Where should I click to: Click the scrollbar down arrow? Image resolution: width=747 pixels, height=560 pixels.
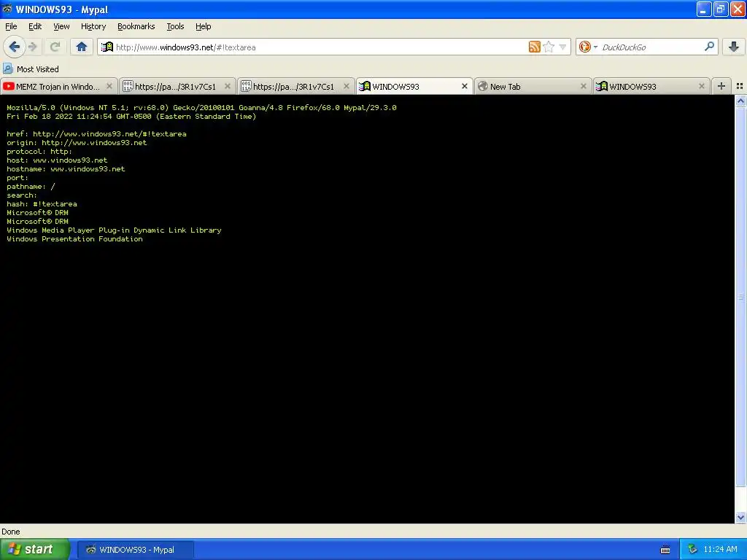(740, 518)
